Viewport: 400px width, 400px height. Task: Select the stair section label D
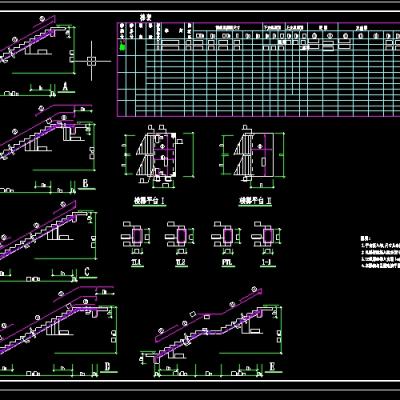[x=107, y=367]
